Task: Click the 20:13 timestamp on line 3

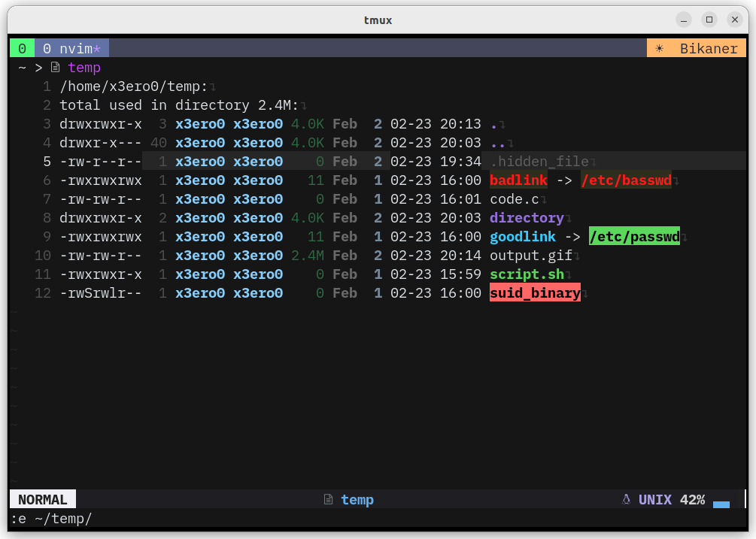Action: coord(460,124)
